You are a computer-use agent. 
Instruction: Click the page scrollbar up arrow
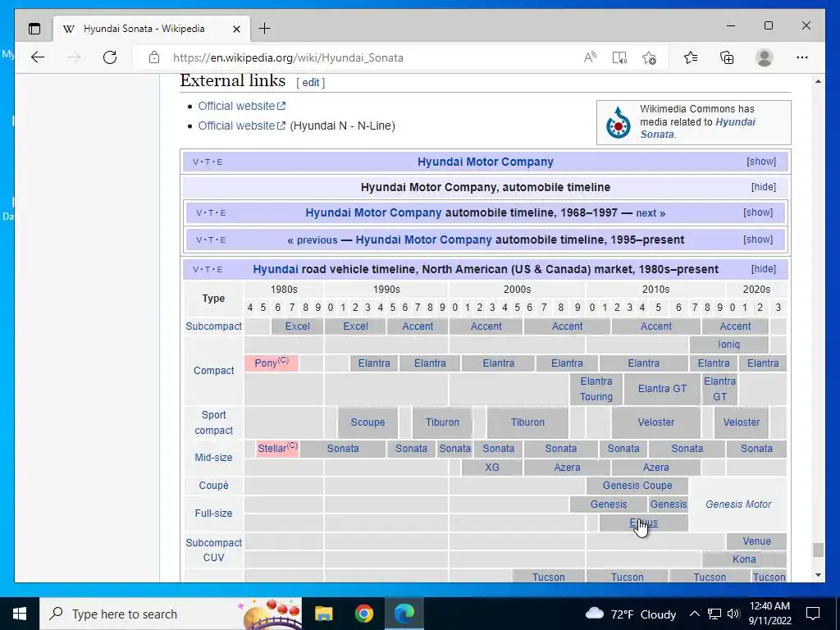[x=818, y=81]
